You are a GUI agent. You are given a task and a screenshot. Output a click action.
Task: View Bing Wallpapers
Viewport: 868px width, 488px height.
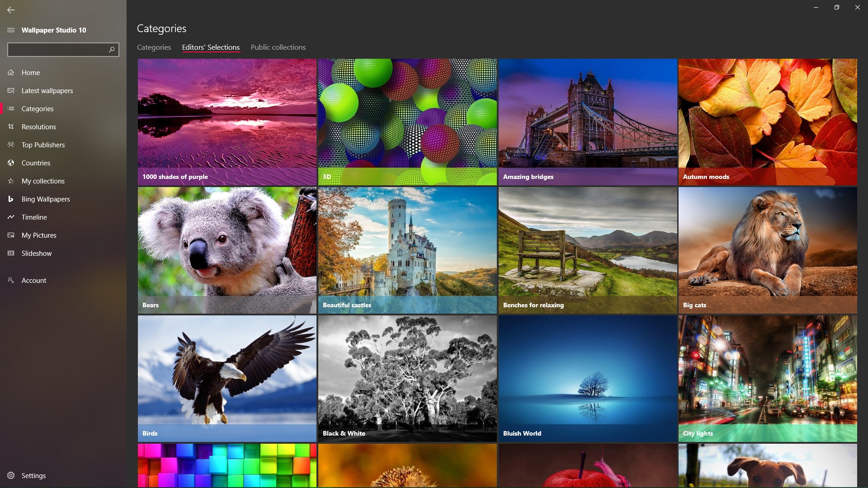pyautogui.click(x=45, y=199)
